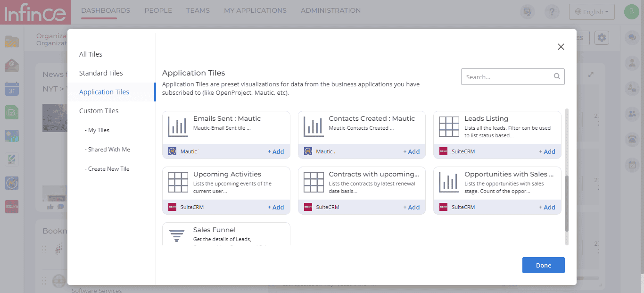Add the Leads Listing tile
The image size is (644, 293).
coord(547,151)
